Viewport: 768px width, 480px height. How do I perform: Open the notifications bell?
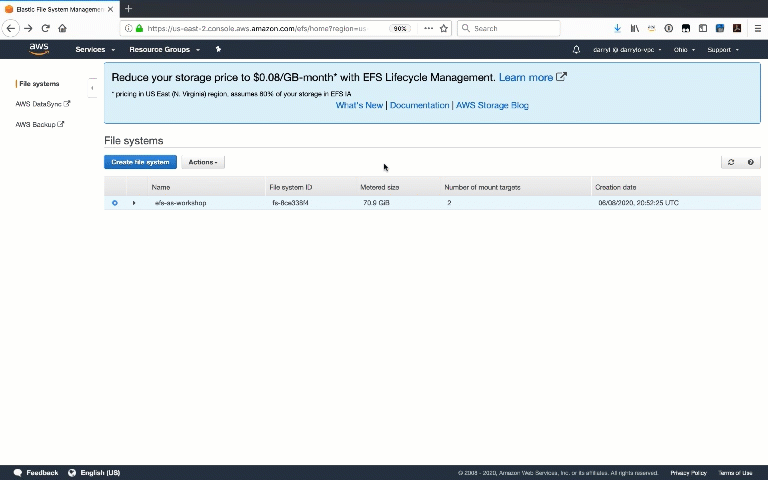point(576,49)
